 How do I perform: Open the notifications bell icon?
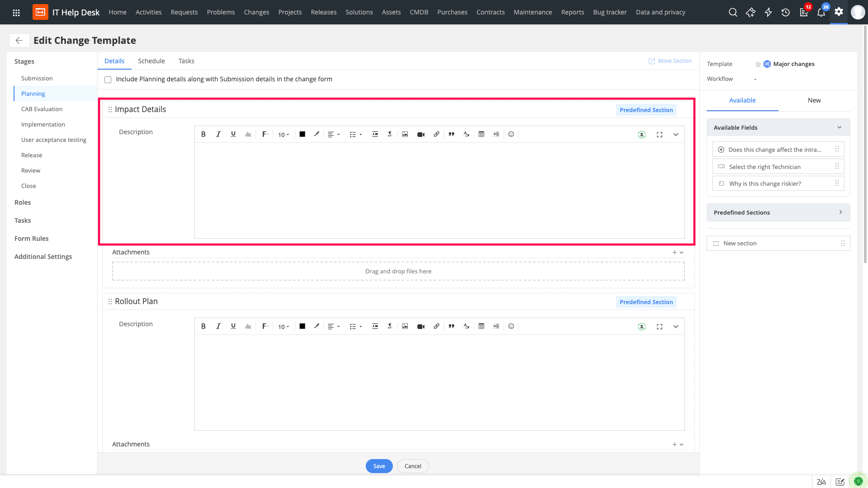(821, 12)
